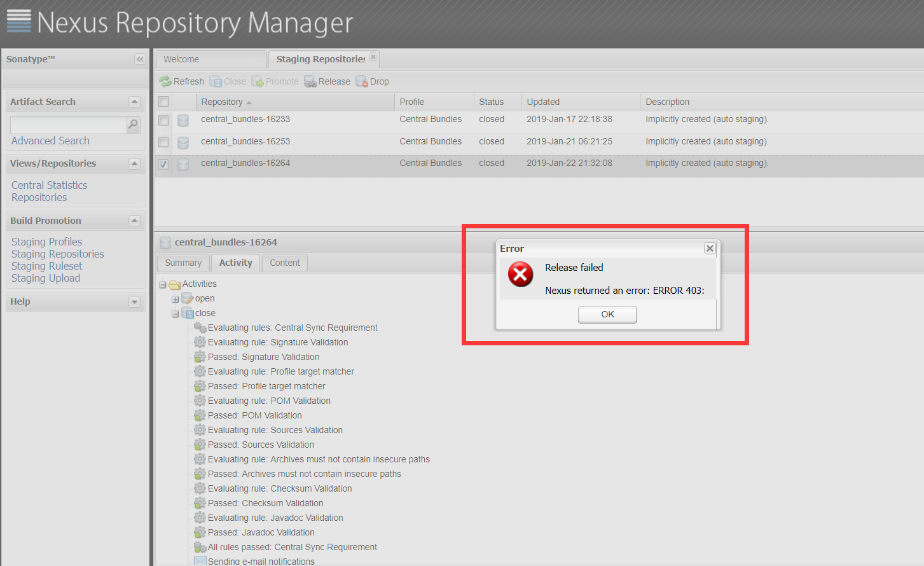Open the Summary tab
This screenshot has height=566, width=924.
(x=183, y=263)
